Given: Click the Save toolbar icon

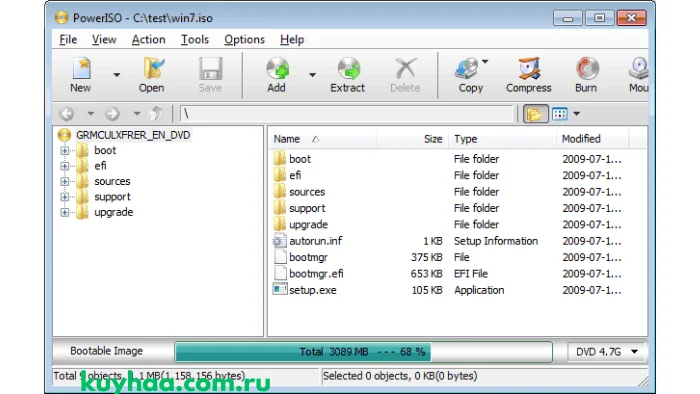Looking at the screenshot, I should pyautogui.click(x=210, y=74).
